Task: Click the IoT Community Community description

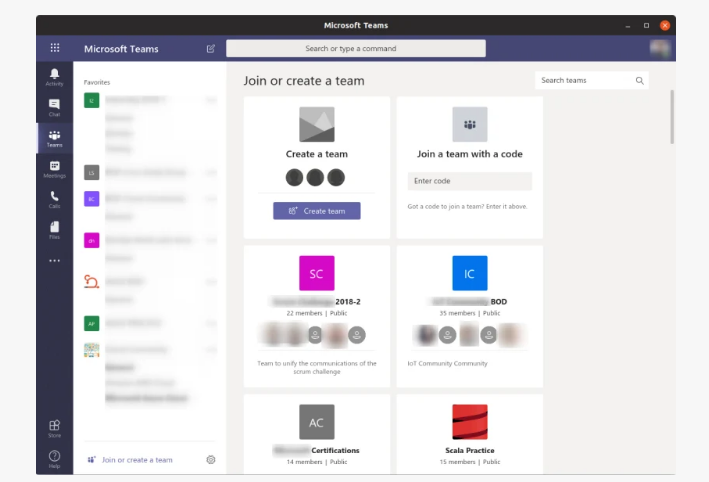Action: [x=448, y=363]
